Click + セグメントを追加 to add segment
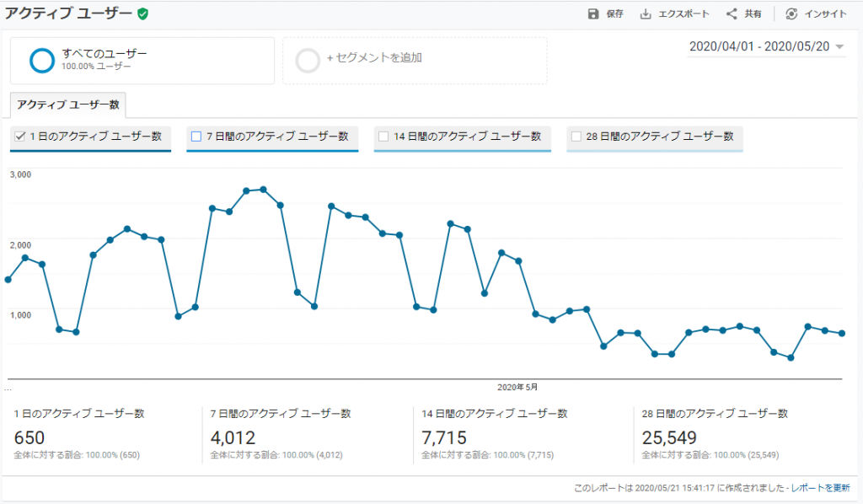863x504 pixels. tap(374, 57)
